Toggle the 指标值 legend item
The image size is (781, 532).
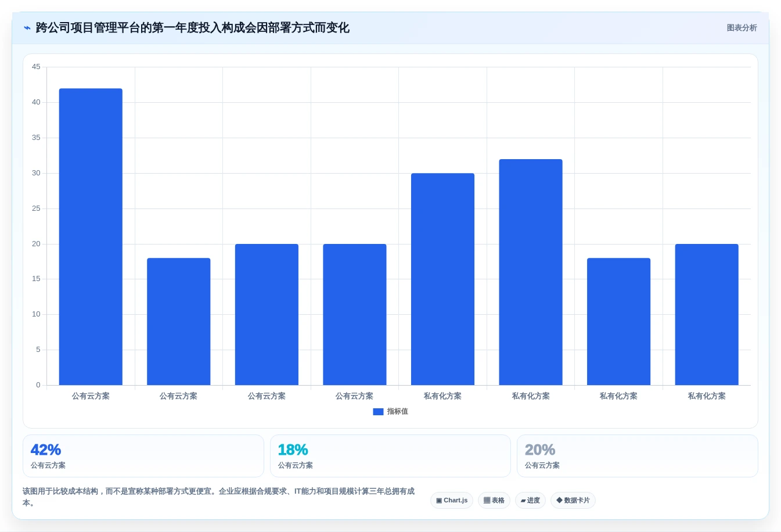pos(390,411)
